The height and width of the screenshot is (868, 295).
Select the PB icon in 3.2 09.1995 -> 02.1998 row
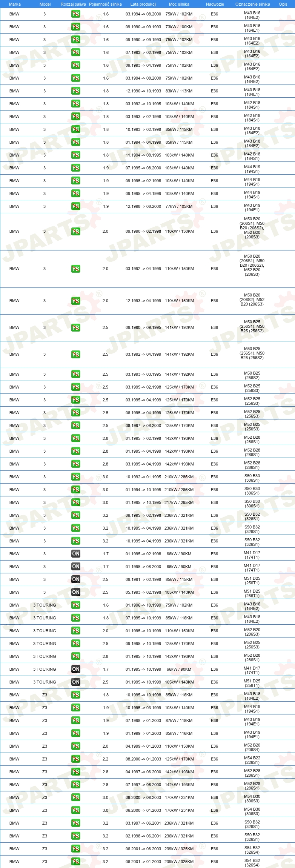click(75, 515)
